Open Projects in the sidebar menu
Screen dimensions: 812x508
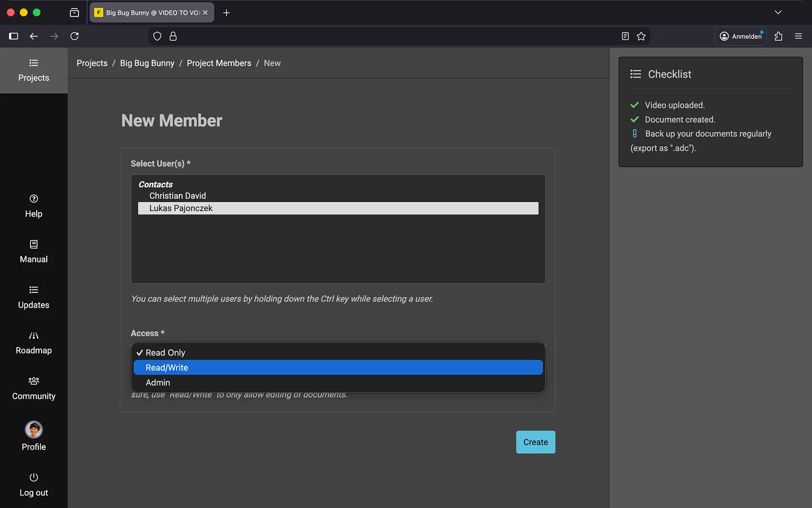33,71
